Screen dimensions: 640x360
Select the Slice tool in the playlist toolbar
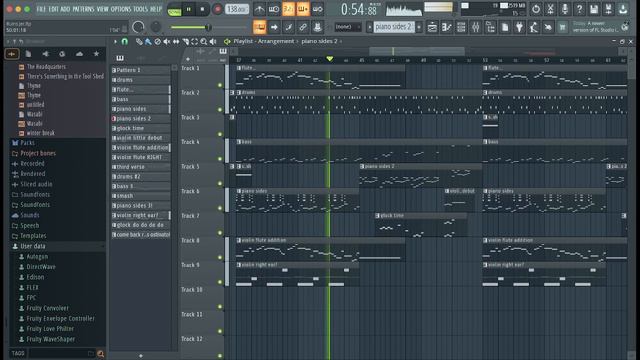[185, 42]
